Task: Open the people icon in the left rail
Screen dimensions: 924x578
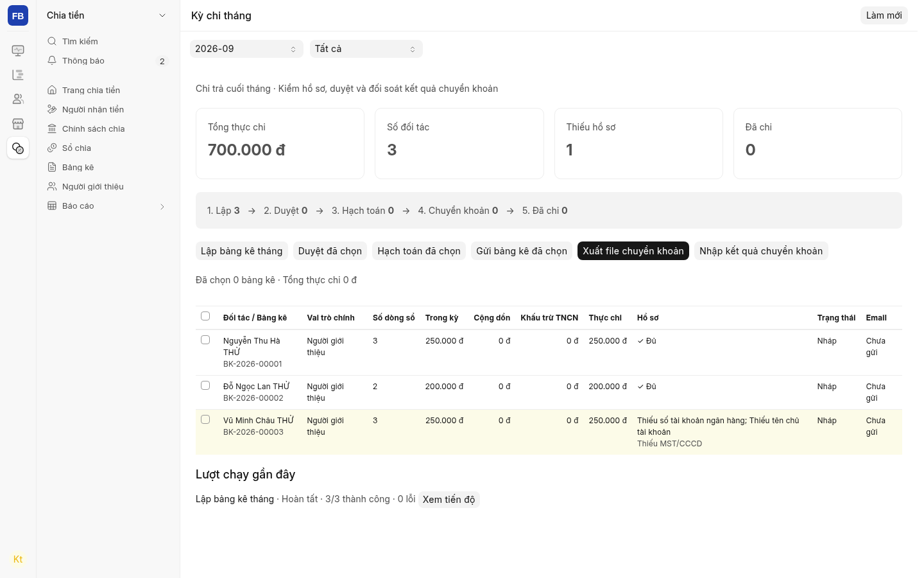Action: click(x=18, y=99)
